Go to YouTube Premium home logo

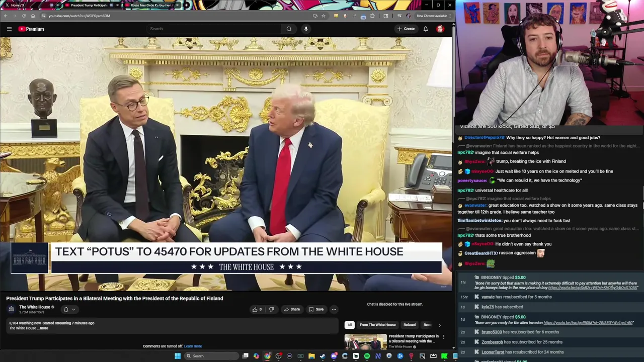[x=31, y=29]
